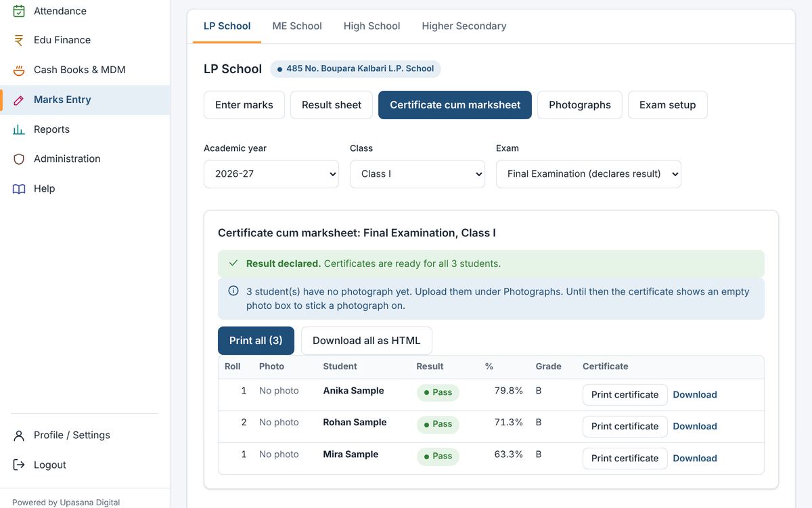Viewport: 812px width, 508px height.
Task: Click the Student column header
Action: click(340, 366)
